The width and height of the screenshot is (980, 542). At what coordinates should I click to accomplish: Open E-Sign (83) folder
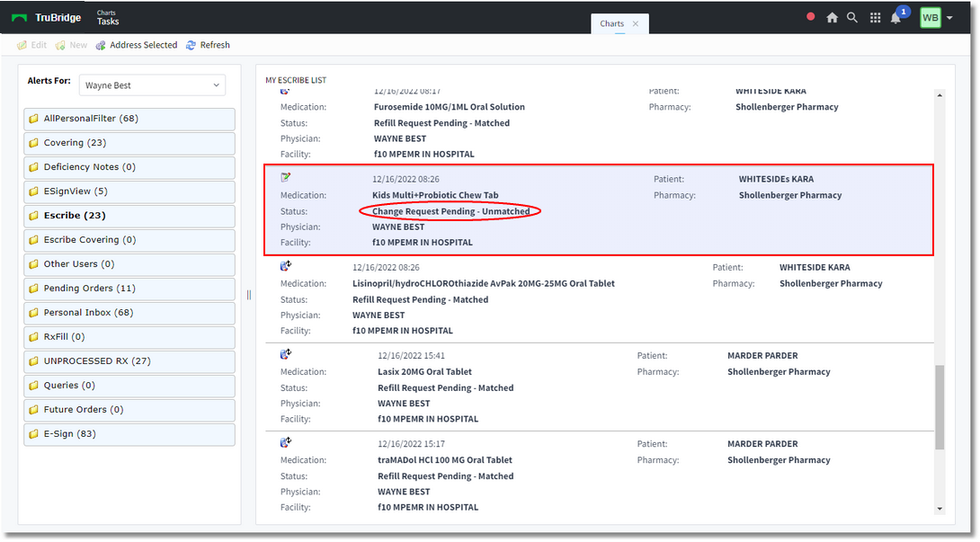[x=129, y=434]
